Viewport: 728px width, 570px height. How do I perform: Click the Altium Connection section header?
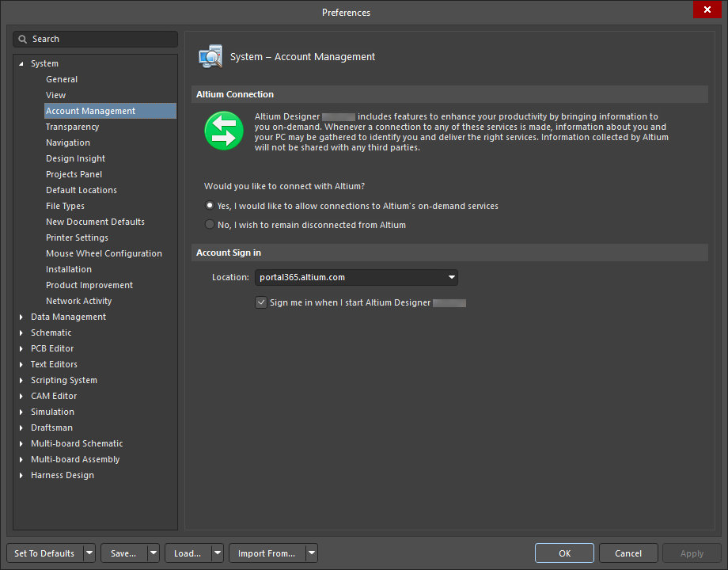tap(449, 94)
